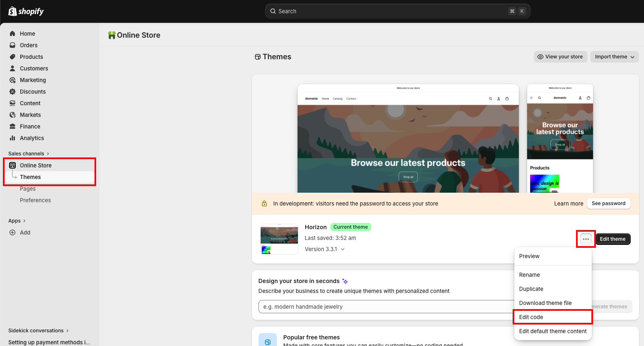Open the Marketing section
644x346 pixels.
point(33,80)
